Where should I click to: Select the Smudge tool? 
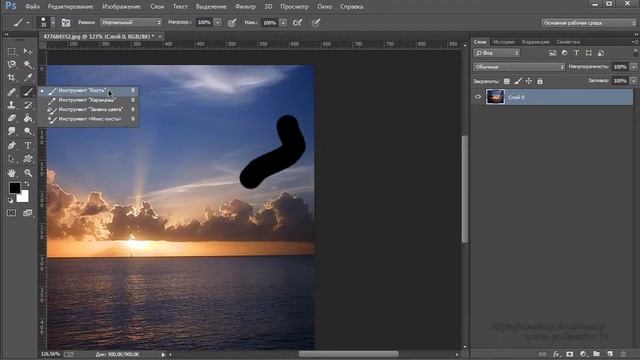(x=11, y=131)
